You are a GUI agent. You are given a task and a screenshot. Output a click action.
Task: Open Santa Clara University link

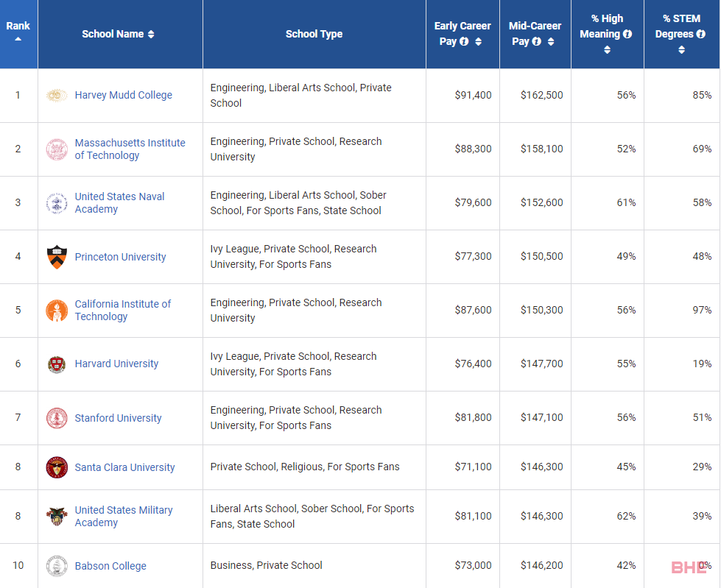[x=124, y=467]
